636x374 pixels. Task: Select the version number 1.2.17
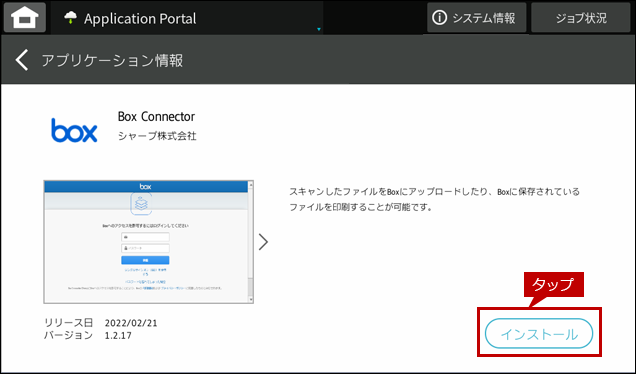pos(118,335)
